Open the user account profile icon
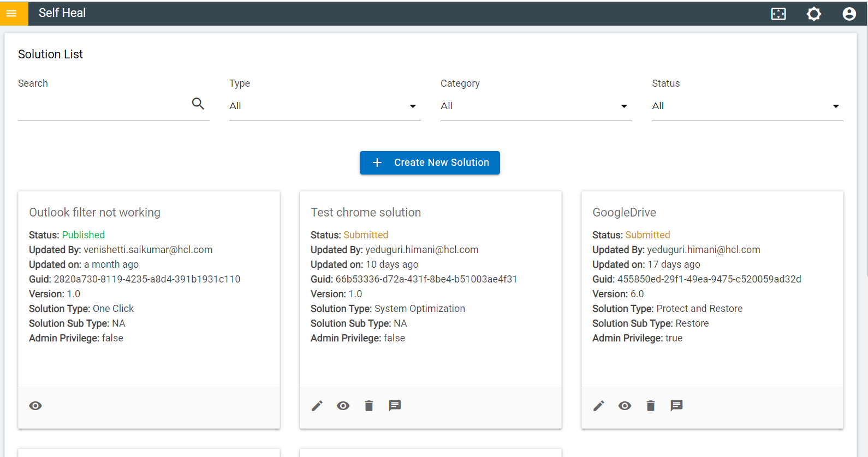868x457 pixels. click(849, 14)
